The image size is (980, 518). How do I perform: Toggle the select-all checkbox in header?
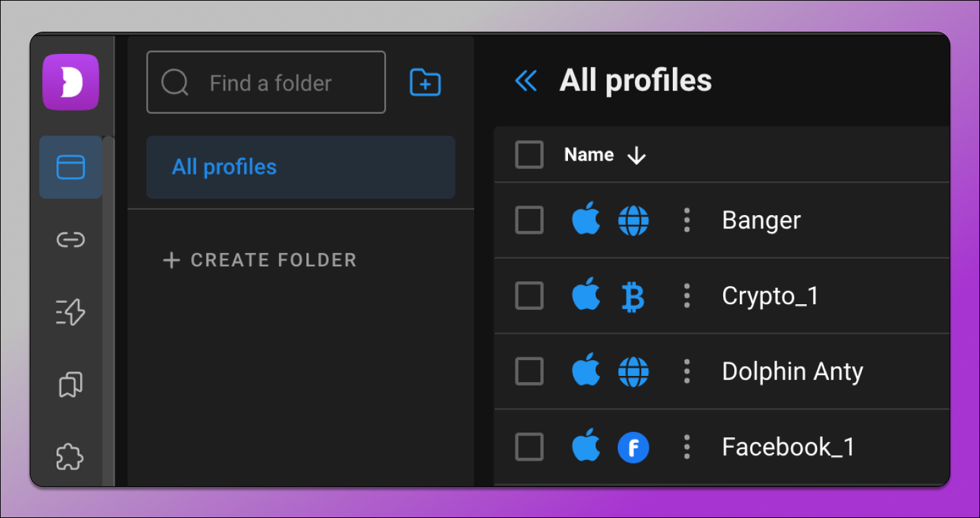click(x=529, y=155)
